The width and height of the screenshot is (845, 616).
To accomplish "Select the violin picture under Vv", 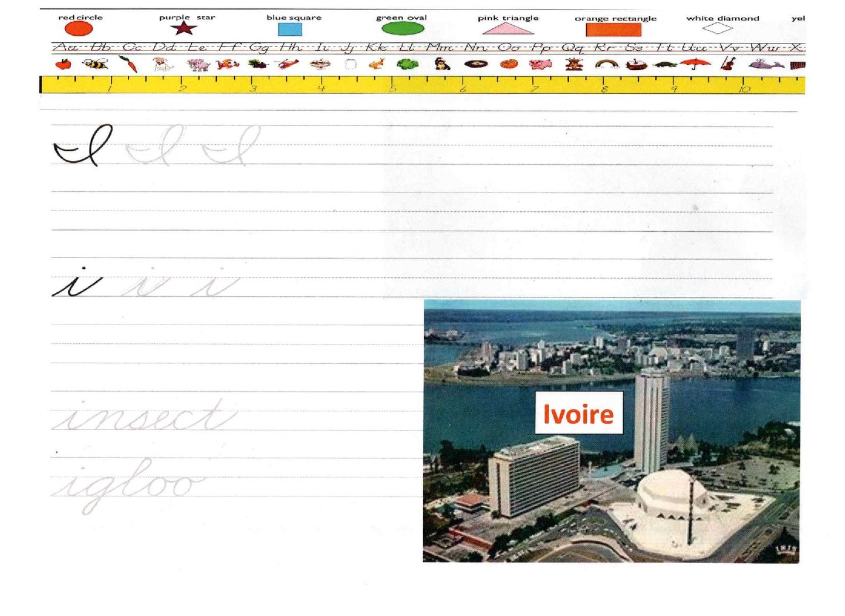I will pyautogui.click(x=728, y=63).
